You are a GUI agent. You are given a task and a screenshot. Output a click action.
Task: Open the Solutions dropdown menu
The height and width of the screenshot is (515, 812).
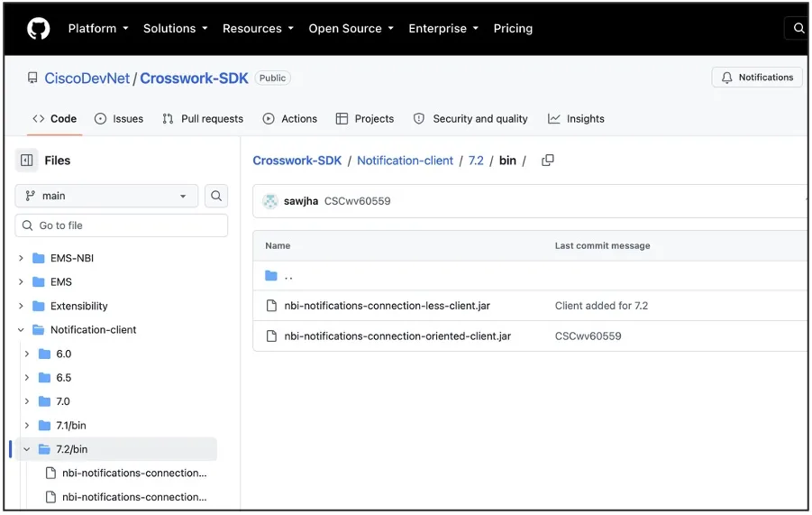click(x=175, y=29)
